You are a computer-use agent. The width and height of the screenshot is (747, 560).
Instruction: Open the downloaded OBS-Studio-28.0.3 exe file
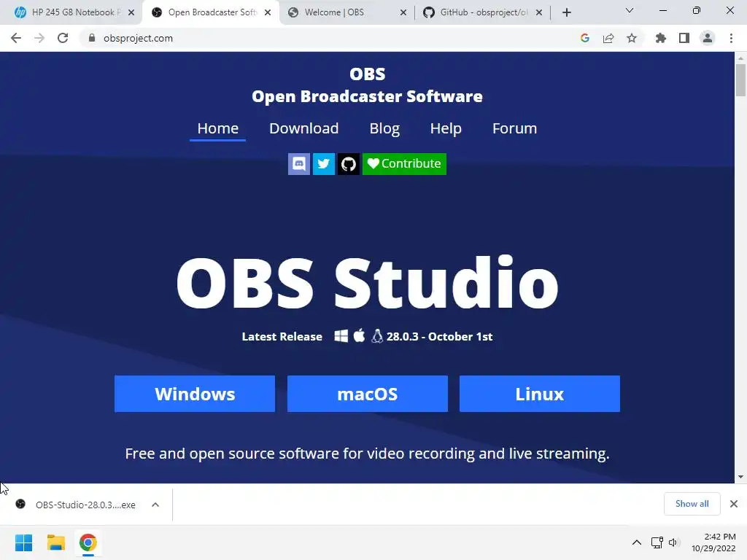(76, 505)
